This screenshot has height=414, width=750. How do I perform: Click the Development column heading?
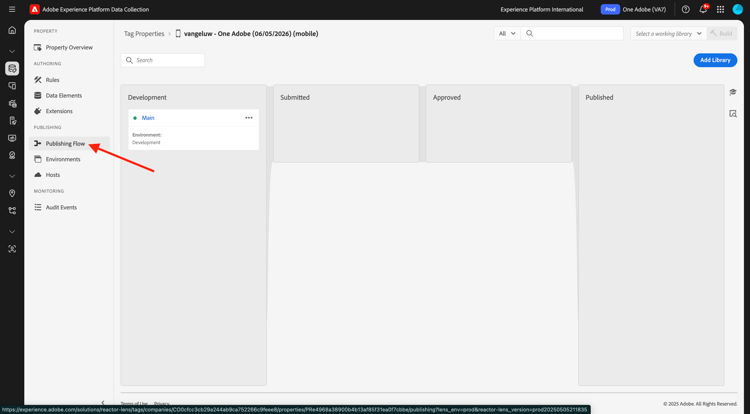click(x=147, y=97)
